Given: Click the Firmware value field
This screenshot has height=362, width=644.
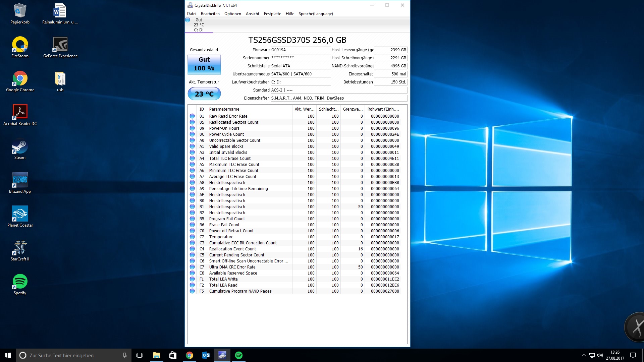Looking at the screenshot, I should coord(300,50).
